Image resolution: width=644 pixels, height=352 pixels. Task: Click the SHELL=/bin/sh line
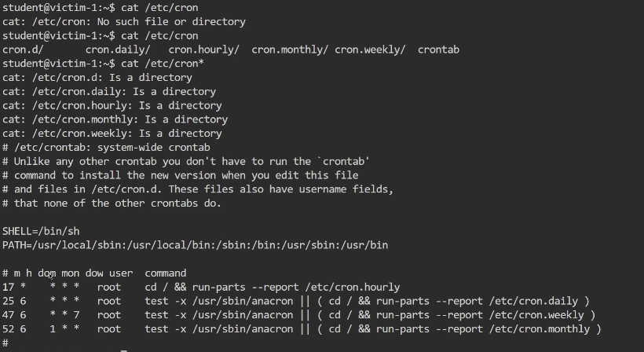click(x=46, y=231)
